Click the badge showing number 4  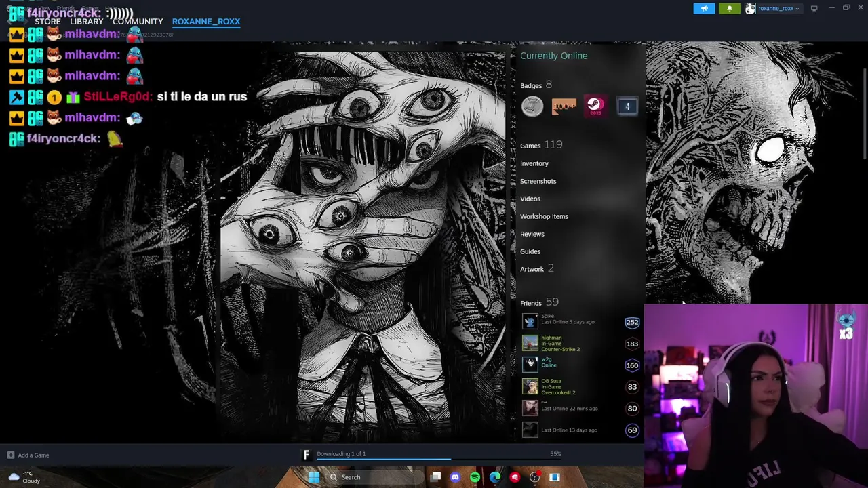point(627,106)
